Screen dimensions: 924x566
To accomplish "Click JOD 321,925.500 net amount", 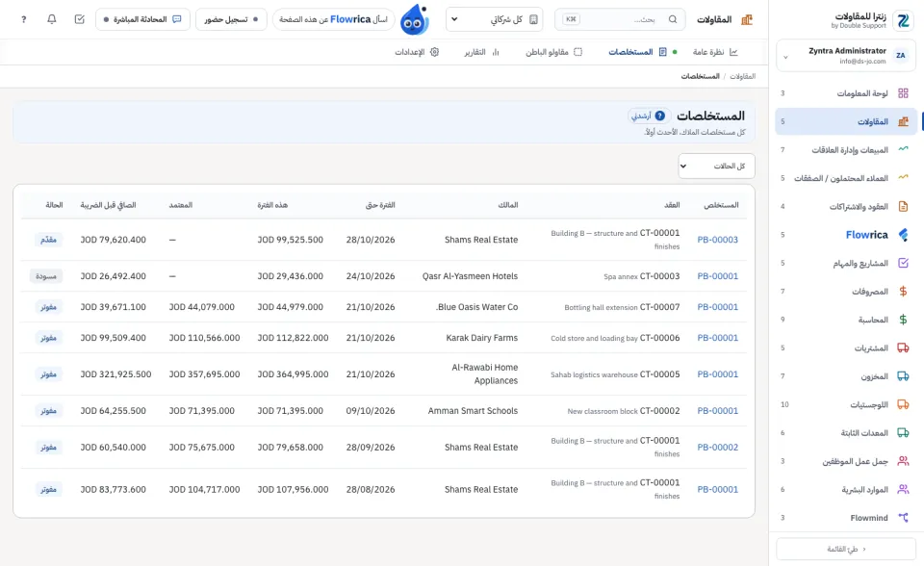I will [x=116, y=373].
